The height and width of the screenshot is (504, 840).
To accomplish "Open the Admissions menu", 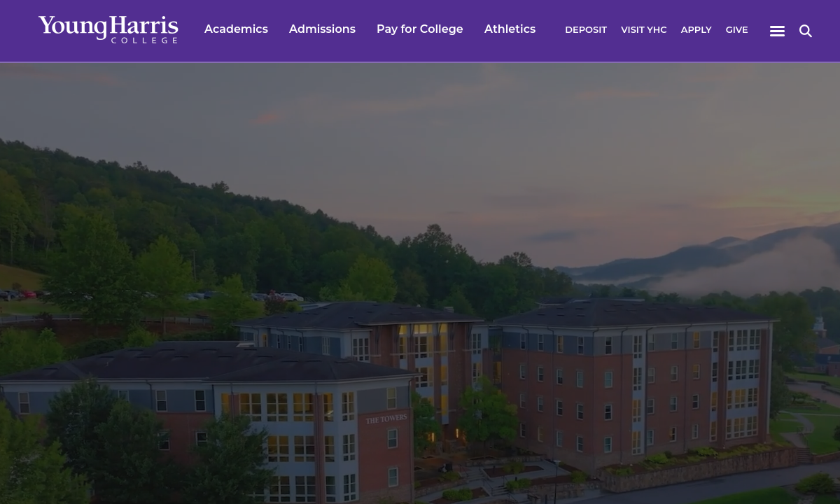I will click(322, 29).
